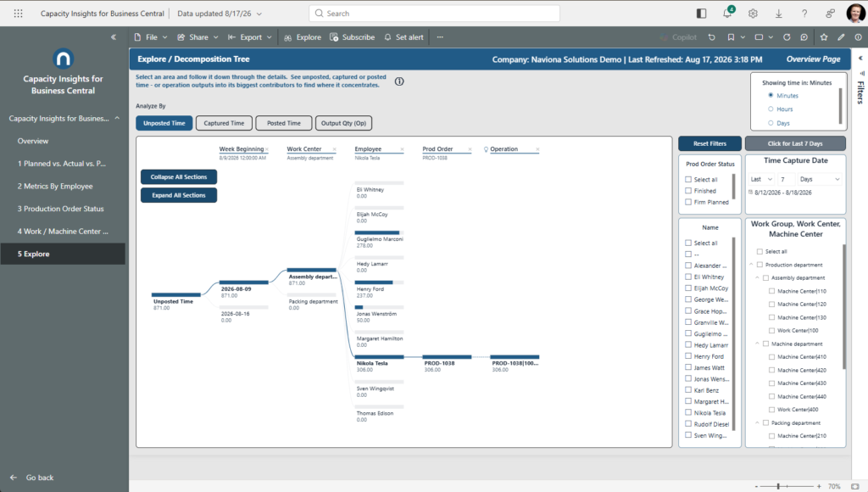Click Go back at the sidebar bottom
This screenshot has width=868, height=492.
pyautogui.click(x=33, y=478)
